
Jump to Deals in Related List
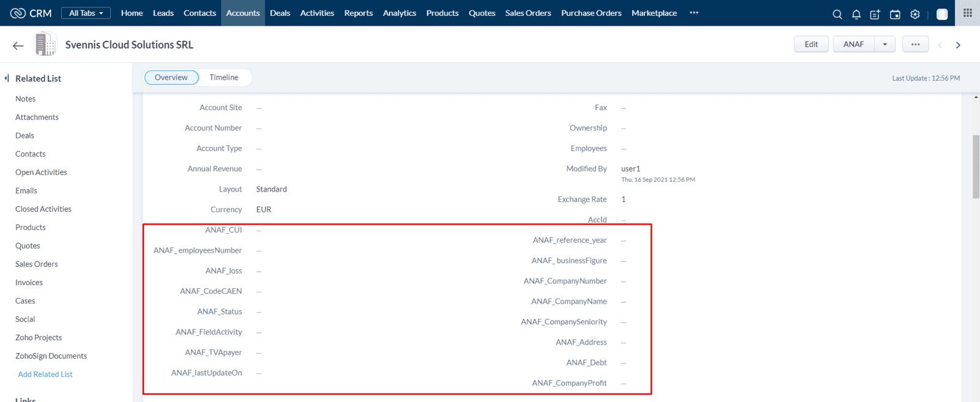(x=24, y=135)
